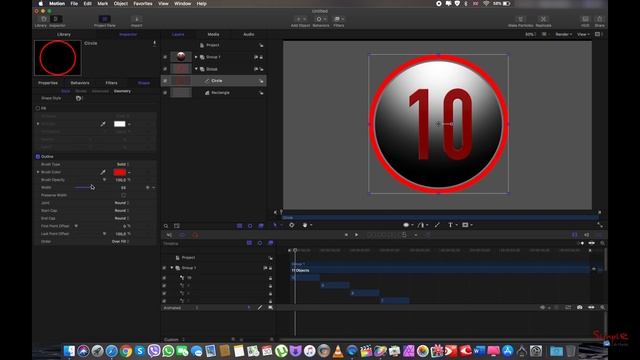640x360 pixels.
Task: Click the Share toolbar button
Action: 600,19
